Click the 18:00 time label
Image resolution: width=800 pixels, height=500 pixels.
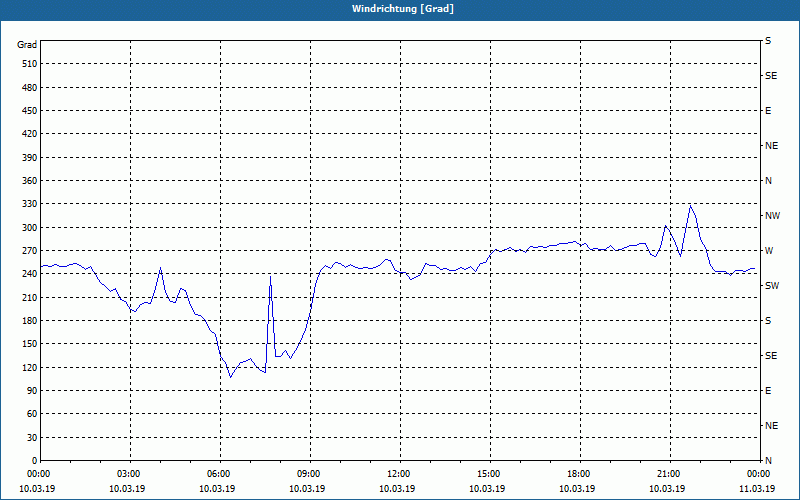click(x=579, y=474)
